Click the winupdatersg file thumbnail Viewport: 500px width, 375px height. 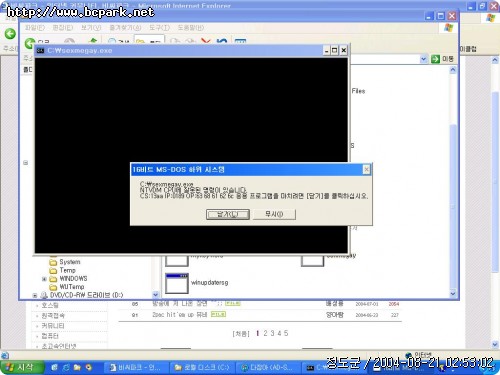click(x=177, y=283)
